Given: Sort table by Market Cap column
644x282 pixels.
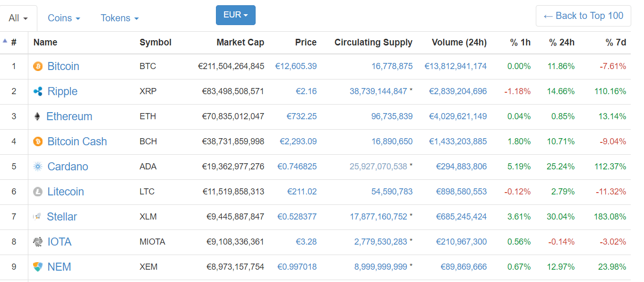Looking at the screenshot, I should coord(240,43).
